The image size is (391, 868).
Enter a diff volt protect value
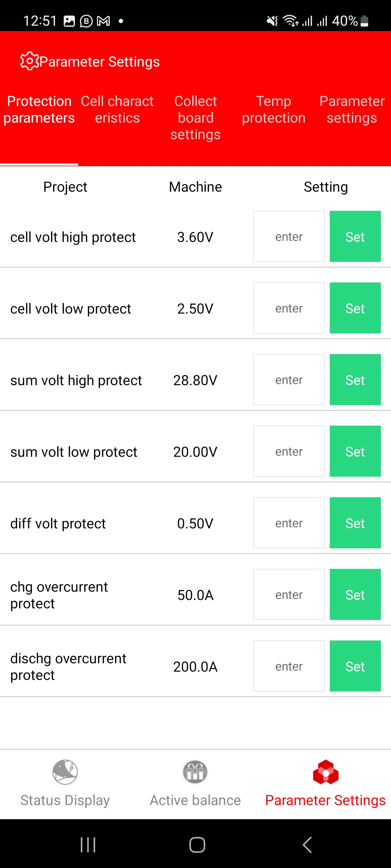click(x=289, y=523)
